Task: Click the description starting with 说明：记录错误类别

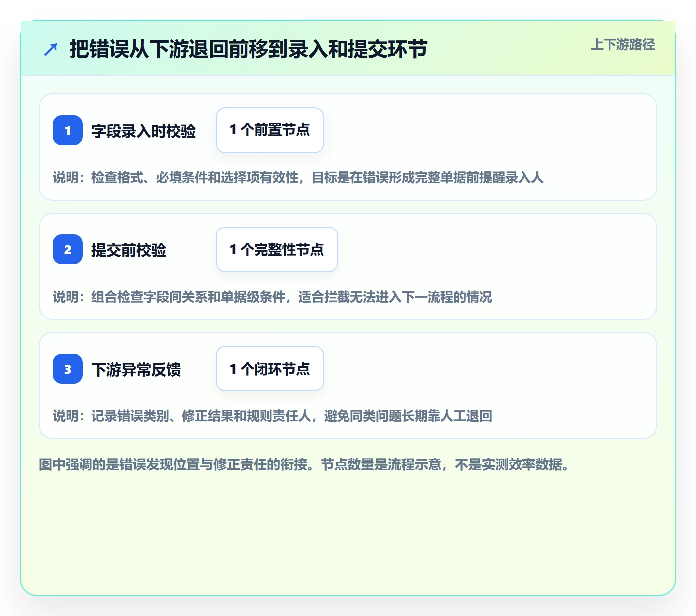Action: 272,416
